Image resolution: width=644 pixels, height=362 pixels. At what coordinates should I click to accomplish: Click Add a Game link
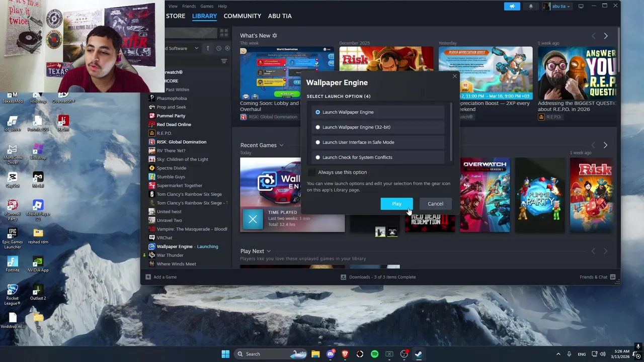(x=161, y=277)
